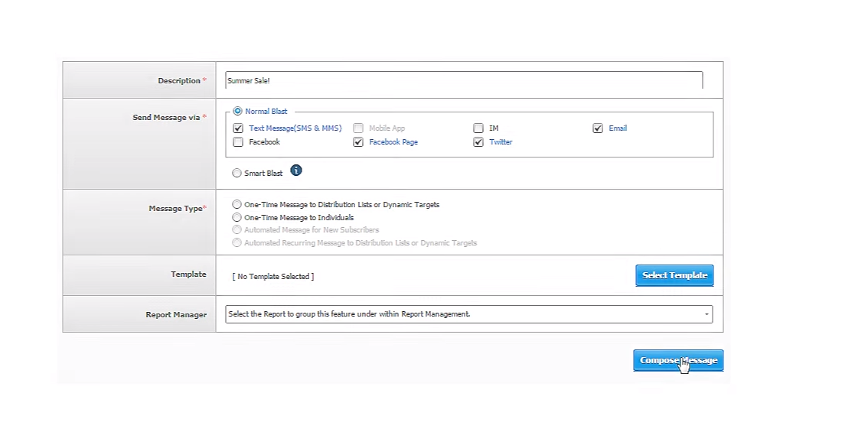The height and width of the screenshot is (445, 868).
Task: Open the Report Manager dropdown
Action: click(468, 314)
